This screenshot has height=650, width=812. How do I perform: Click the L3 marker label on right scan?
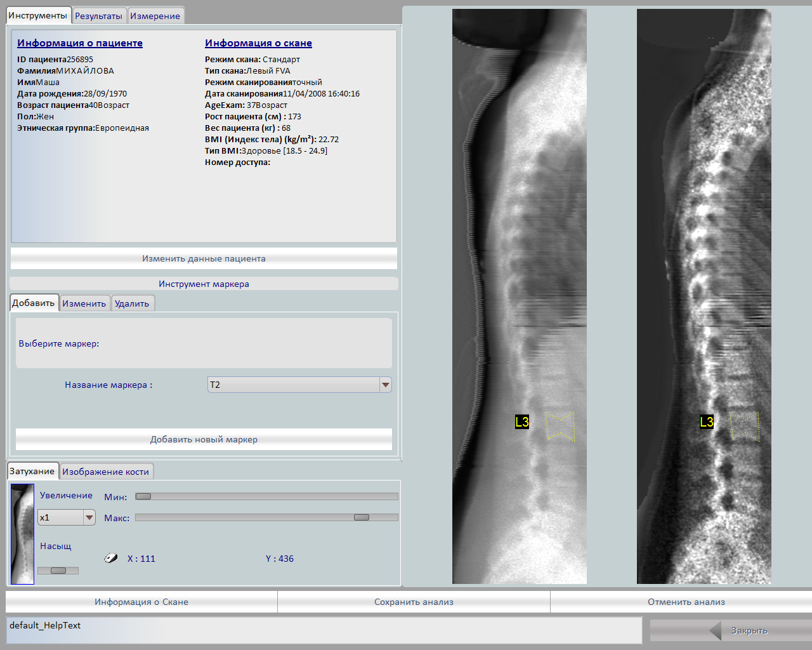tap(707, 422)
